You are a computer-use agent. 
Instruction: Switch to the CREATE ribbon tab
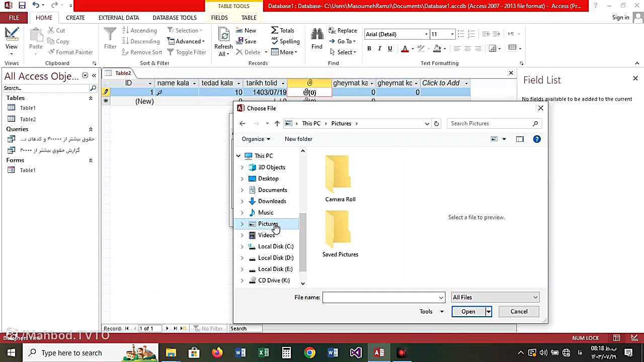pyautogui.click(x=75, y=18)
